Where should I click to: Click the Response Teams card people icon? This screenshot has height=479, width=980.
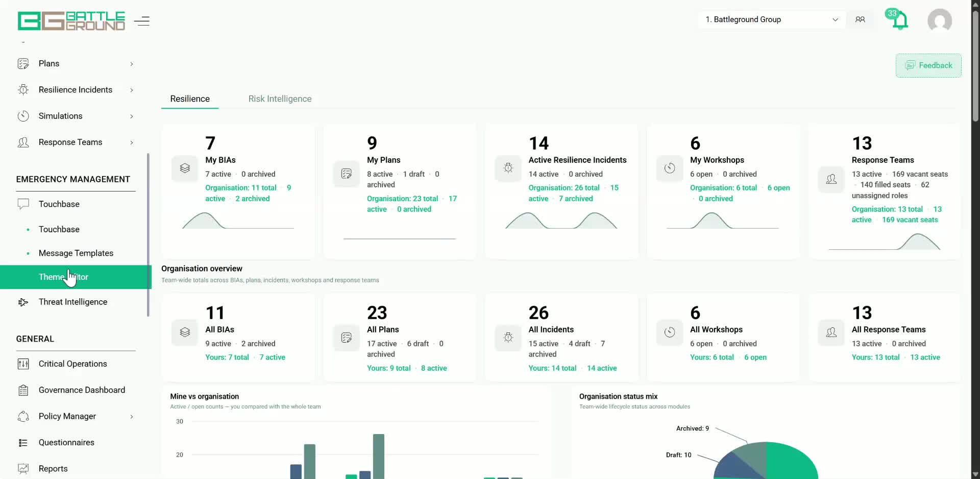[831, 179]
